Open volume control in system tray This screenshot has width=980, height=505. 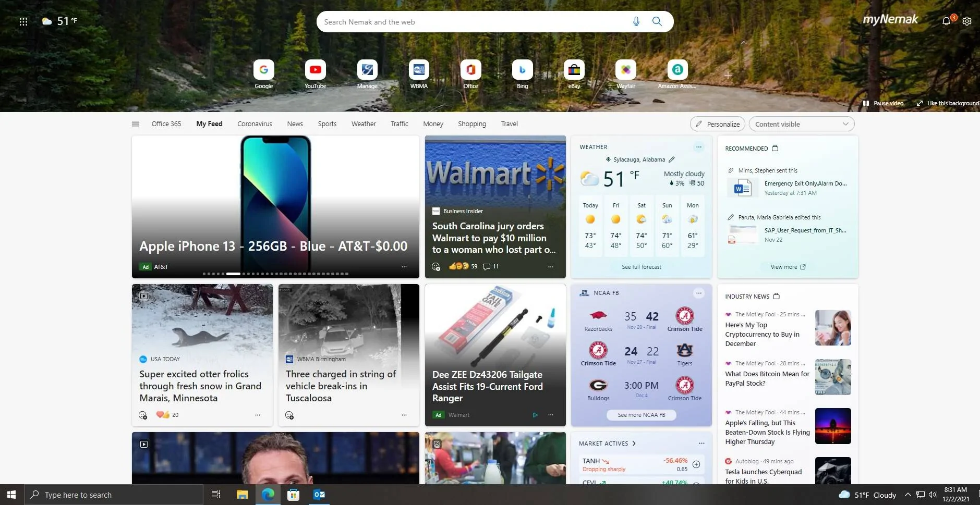point(933,495)
